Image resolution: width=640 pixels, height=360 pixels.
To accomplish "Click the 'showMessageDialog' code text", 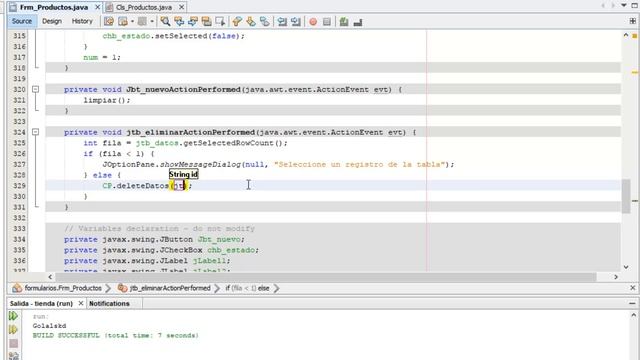I will pos(200,164).
